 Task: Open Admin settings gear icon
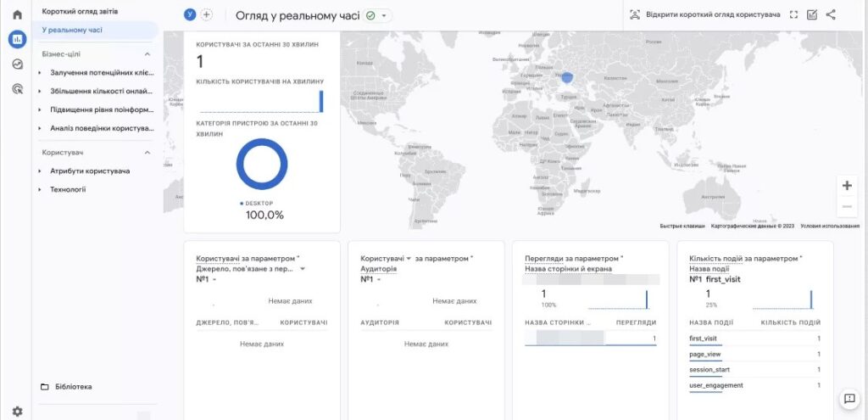(17, 412)
